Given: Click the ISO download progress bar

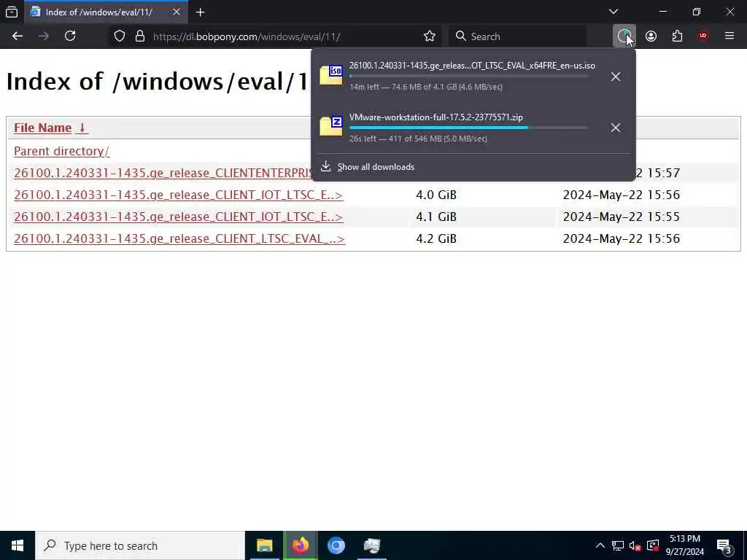Looking at the screenshot, I should 469,76.
